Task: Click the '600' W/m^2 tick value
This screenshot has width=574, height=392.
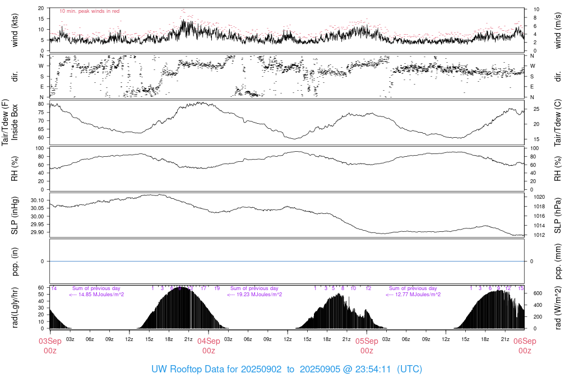Action: (538, 293)
